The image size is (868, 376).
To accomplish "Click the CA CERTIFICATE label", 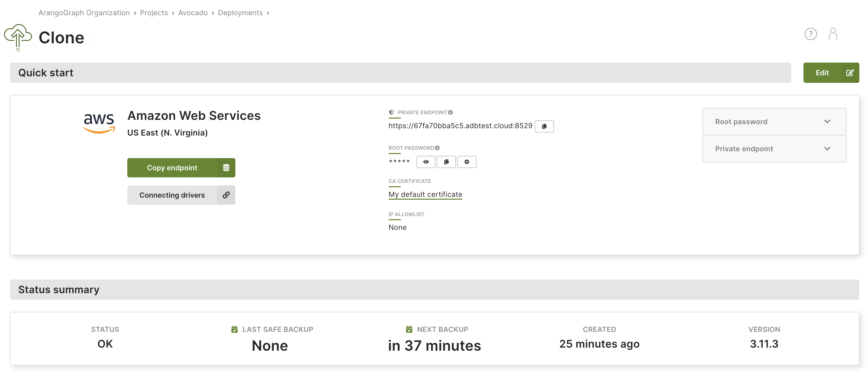I will click(x=409, y=181).
